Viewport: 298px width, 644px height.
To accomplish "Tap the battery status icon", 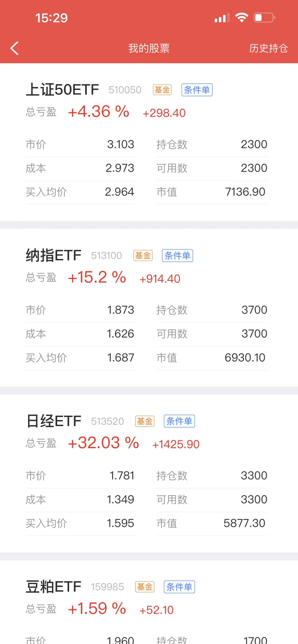I will pyautogui.click(x=264, y=18).
